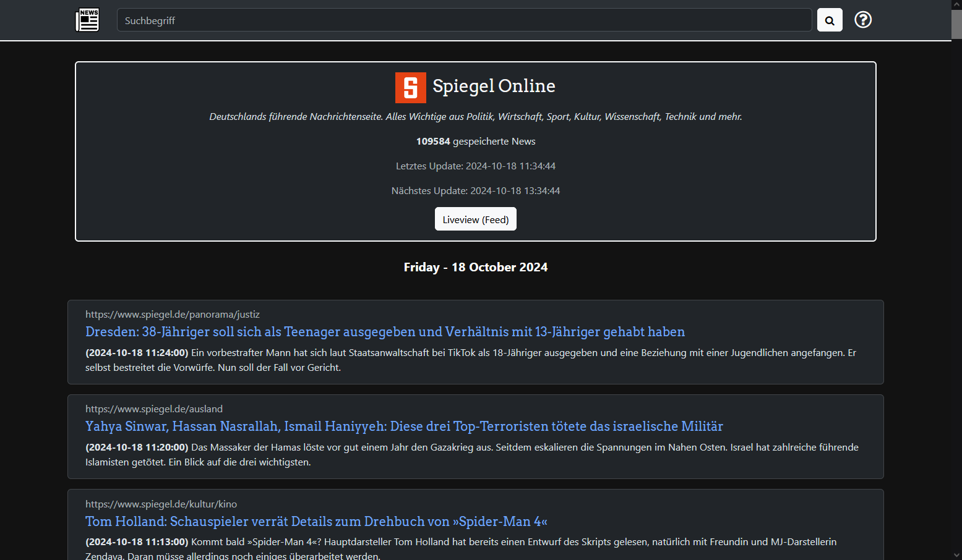Click the magnifier search button
Image resolution: width=962 pixels, height=560 pixels.
tap(830, 20)
